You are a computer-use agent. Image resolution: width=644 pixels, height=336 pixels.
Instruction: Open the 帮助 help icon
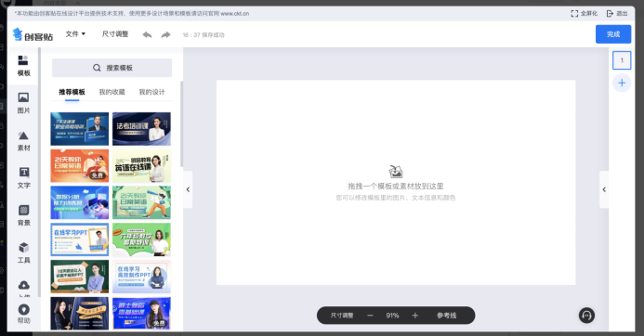pyautogui.click(x=23, y=314)
